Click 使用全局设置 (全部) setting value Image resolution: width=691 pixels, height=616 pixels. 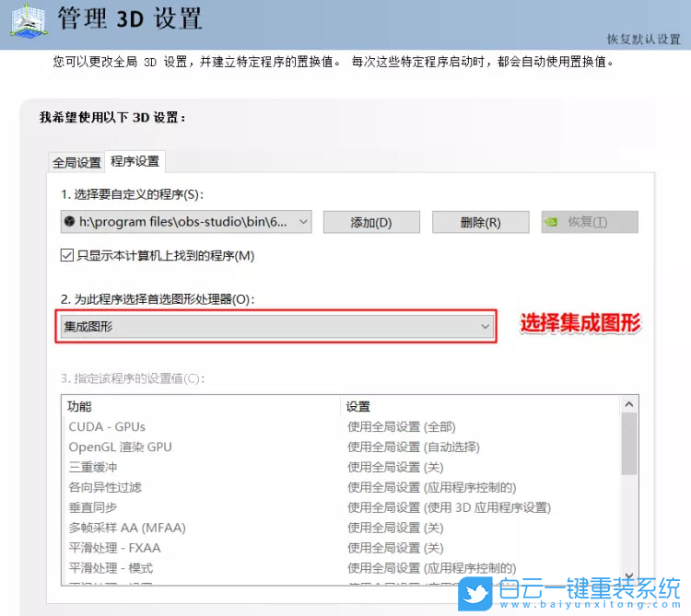point(402,426)
